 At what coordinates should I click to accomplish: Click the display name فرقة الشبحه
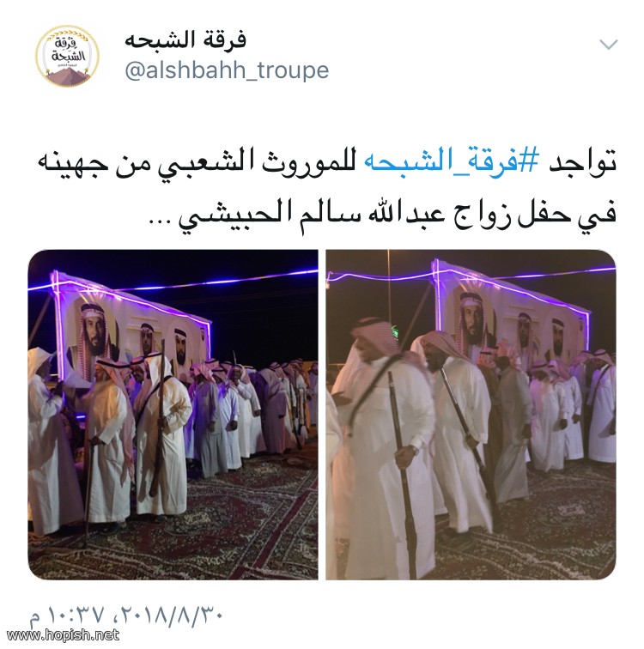tap(185, 40)
